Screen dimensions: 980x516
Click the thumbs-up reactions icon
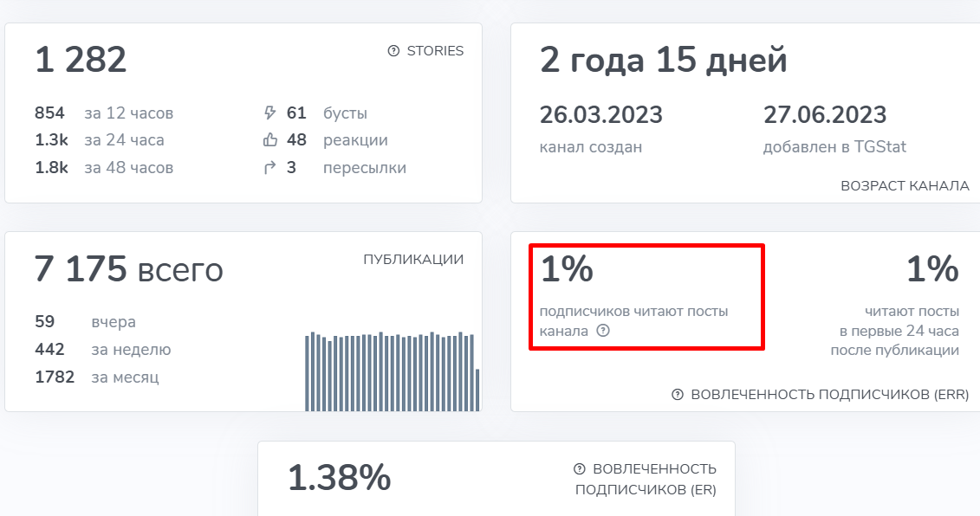pyautogui.click(x=269, y=140)
